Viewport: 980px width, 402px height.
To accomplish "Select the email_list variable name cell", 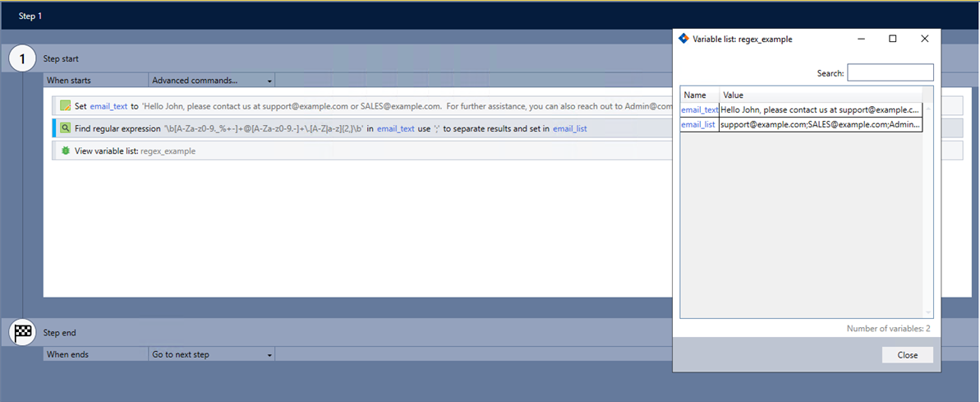I will (x=700, y=124).
